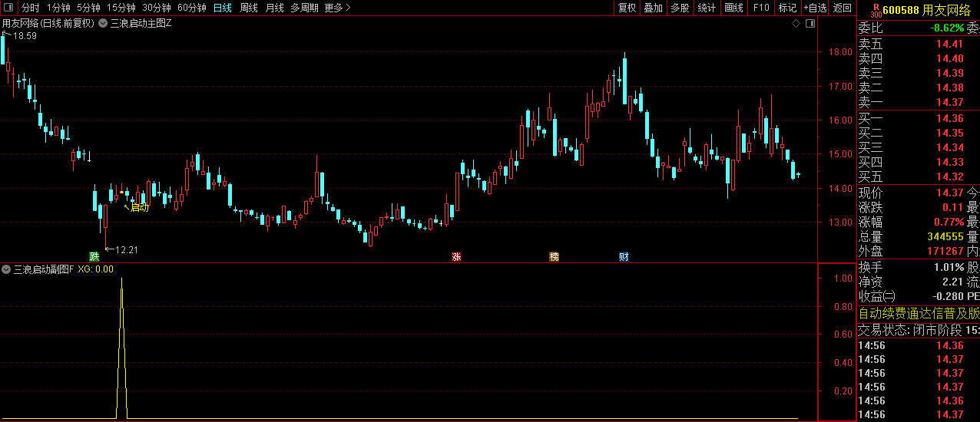Image resolution: width=980 pixels, height=422 pixels.
Task: Click the 榜 ranking event marker
Action: [x=554, y=256]
